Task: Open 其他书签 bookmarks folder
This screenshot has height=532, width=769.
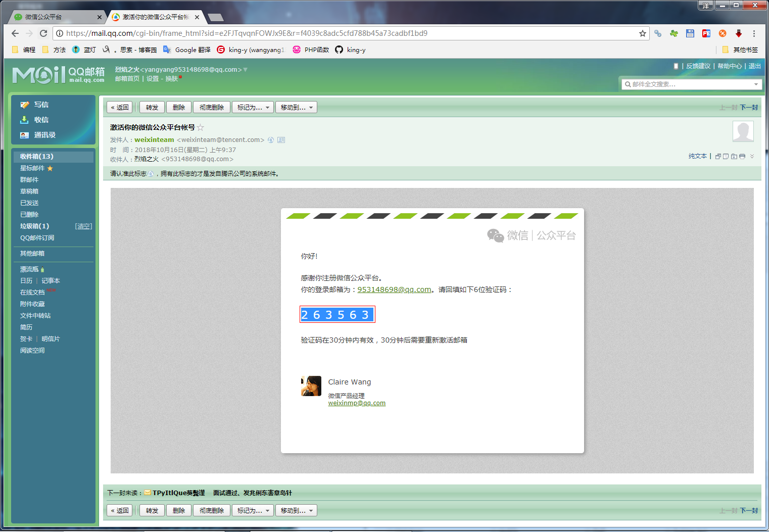Action: tap(740, 50)
